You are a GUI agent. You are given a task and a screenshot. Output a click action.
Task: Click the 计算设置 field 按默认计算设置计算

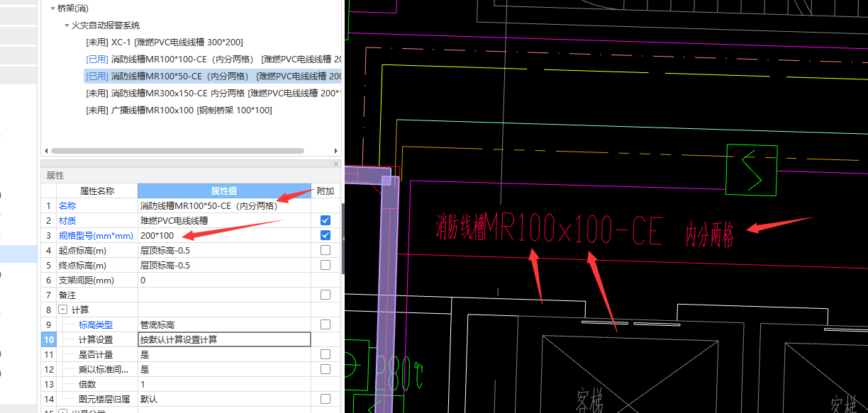click(x=224, y=339)
